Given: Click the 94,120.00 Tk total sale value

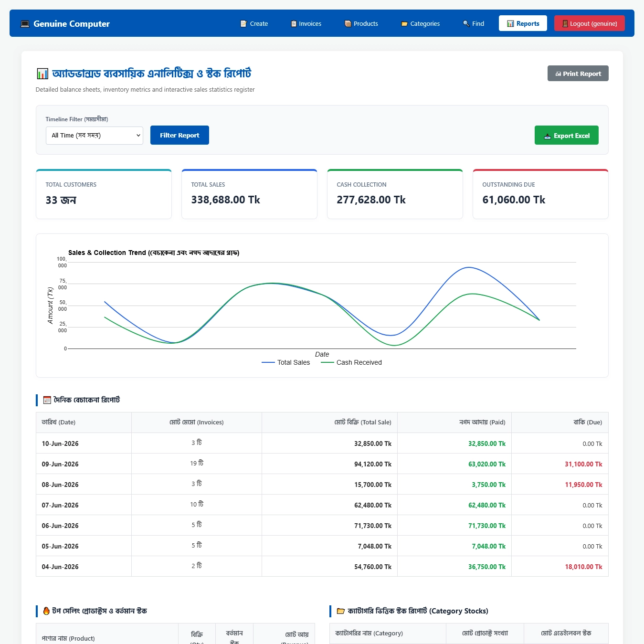Looking at the screenshot, I should coord(373,465).
